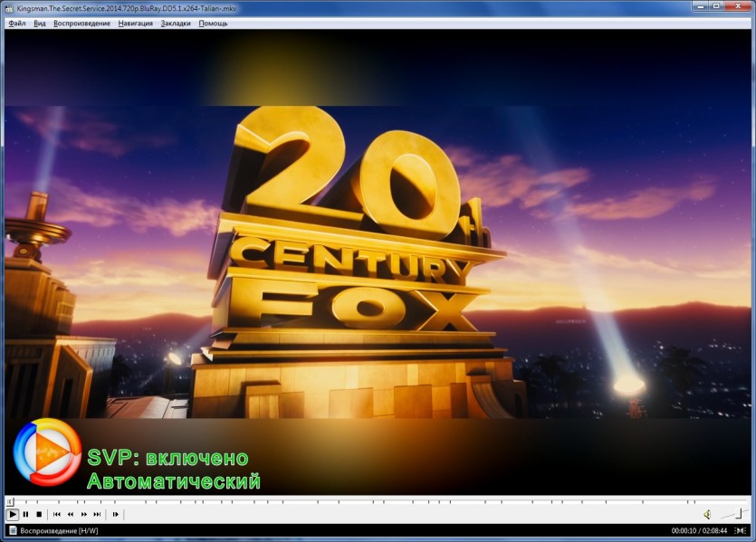The width and height of the screenshot is (756, 542).
Task: Skip to next file or chapter
Action: click(98, 515)
